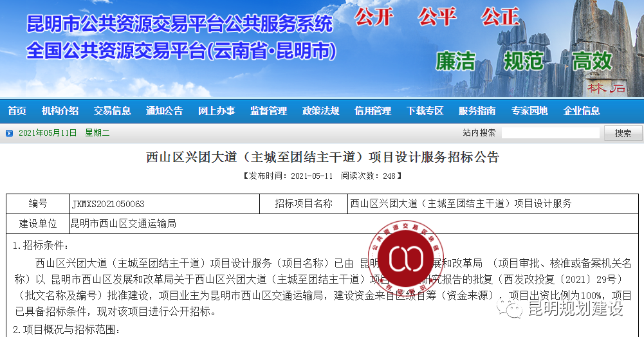Select the date text 2021年05月11日
This screenshot has width=644, height=337.
click(x=48, y=133)
